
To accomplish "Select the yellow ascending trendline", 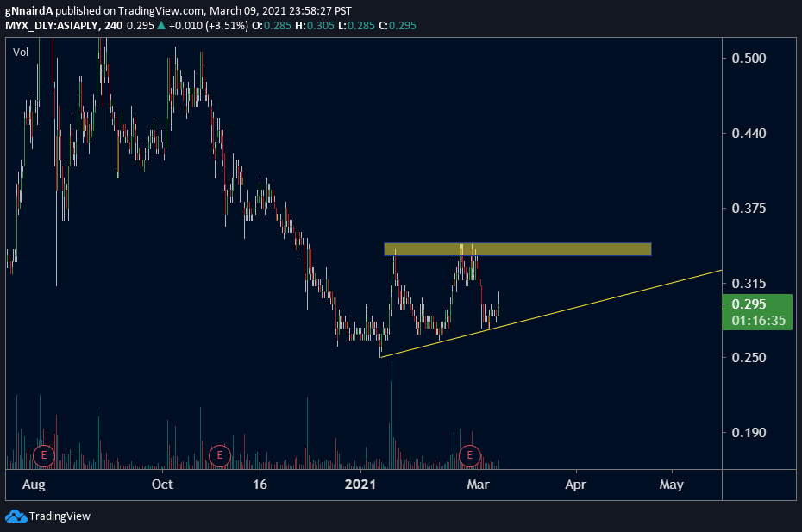I will tap(551, 314).
